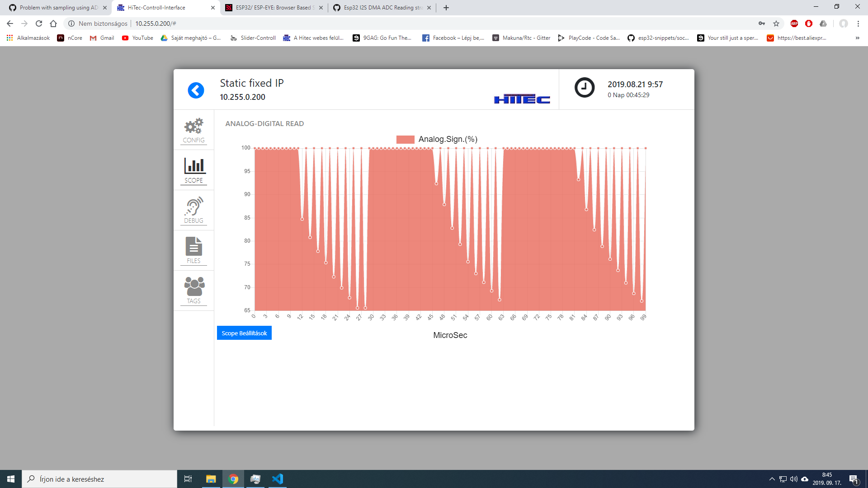
Task: Click the red legend color swatch
Action: pos(405,139)
